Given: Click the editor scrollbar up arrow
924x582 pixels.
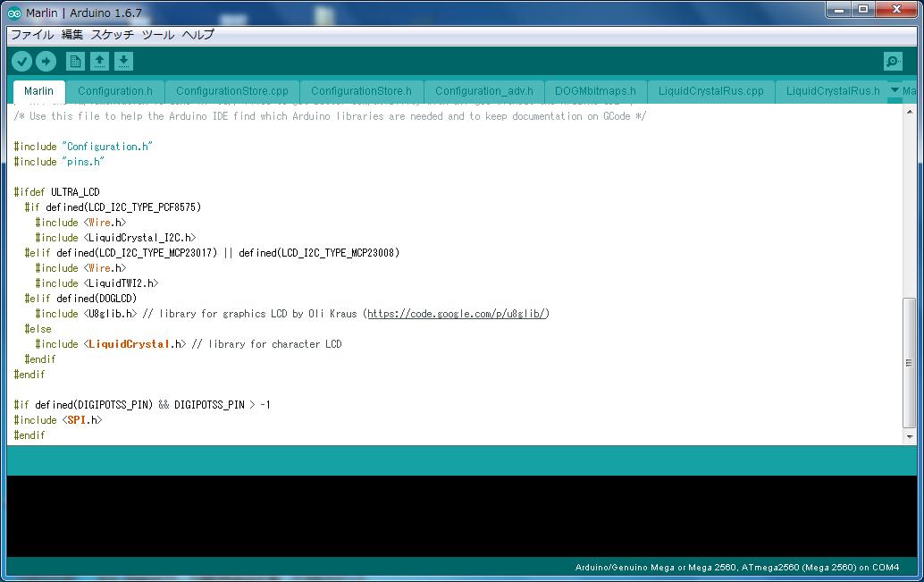Looking at the screenshot, I should 910,111.
